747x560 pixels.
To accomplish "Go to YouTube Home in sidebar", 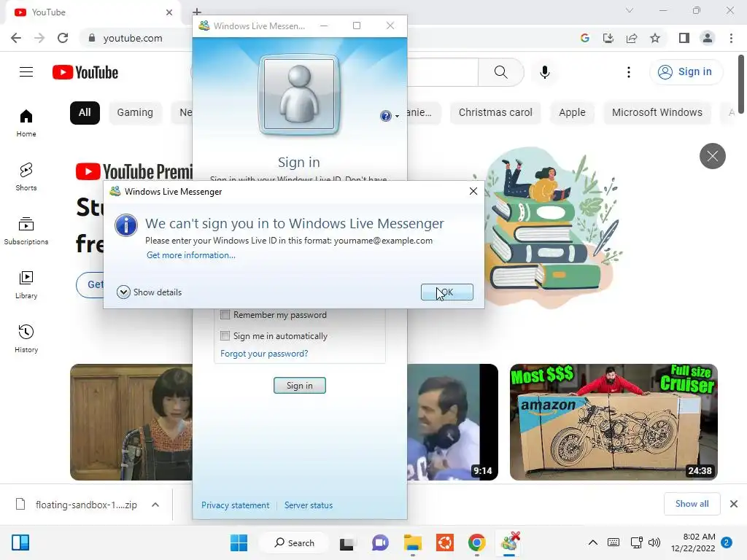I will (x=26, y=122).
